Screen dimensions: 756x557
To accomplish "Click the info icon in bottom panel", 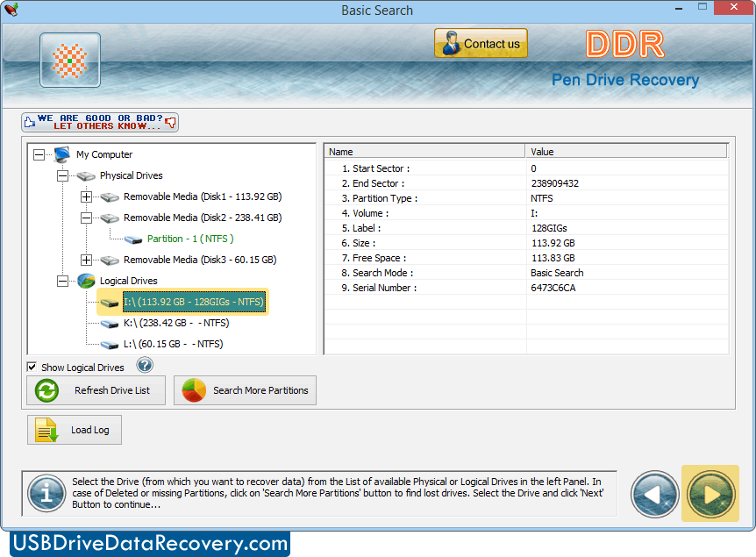I will pyautogui.click(x=46, y=494).
